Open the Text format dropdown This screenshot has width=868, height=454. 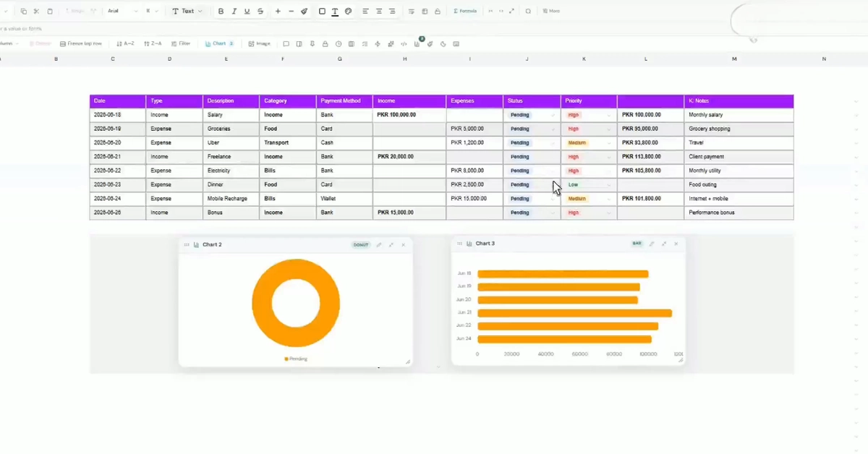[187, 12]
